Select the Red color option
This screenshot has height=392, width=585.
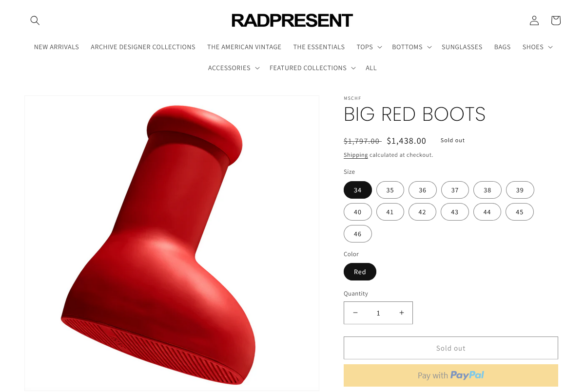click(x=360, y=272)
